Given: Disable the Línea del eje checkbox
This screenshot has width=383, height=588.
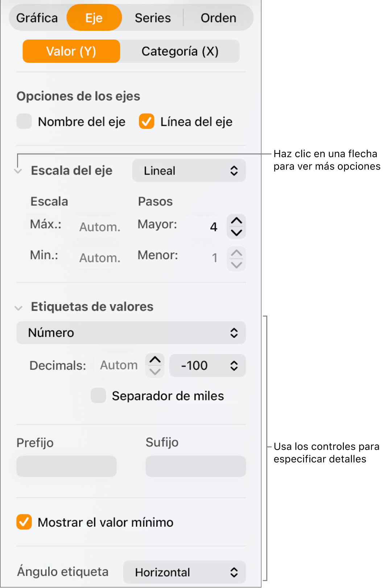Looking at the screenshot, I should pyautogui.click(x=146, y=122).
